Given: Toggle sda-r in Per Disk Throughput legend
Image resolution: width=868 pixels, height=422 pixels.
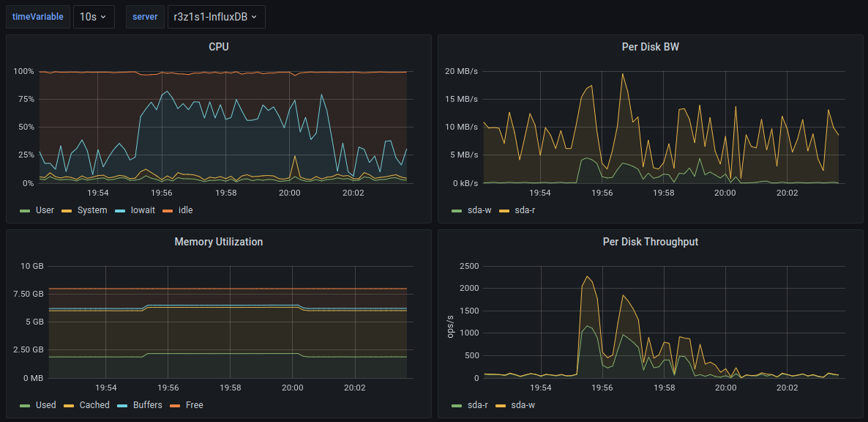Looking at the screenshot, I should [x=477, y=405].
